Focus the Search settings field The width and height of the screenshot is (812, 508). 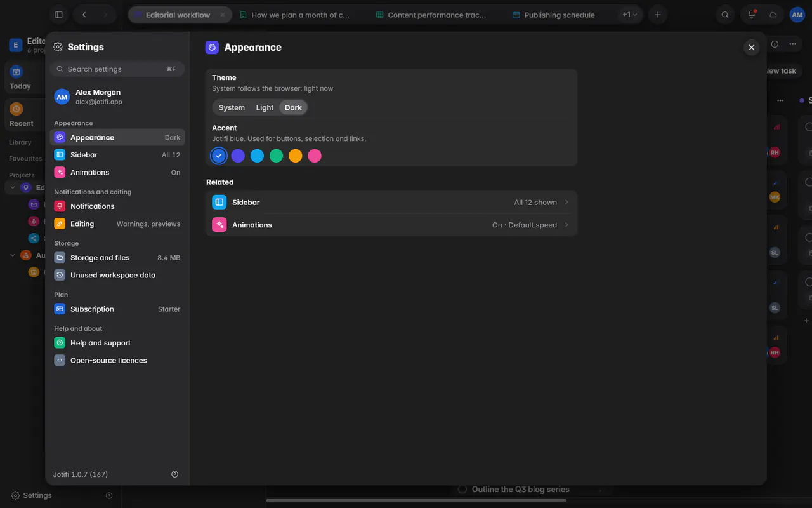click(x=117, y=69)
